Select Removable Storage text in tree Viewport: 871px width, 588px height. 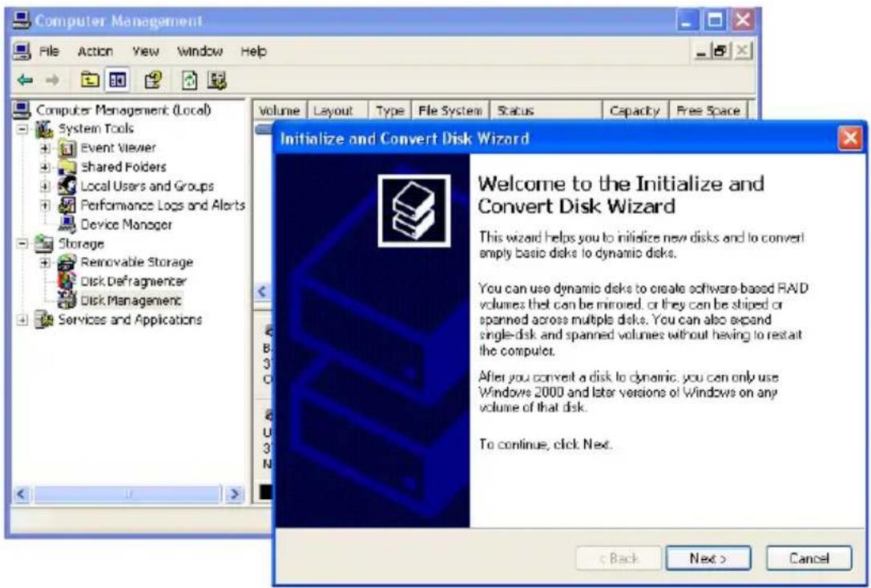tap(137, 262)
